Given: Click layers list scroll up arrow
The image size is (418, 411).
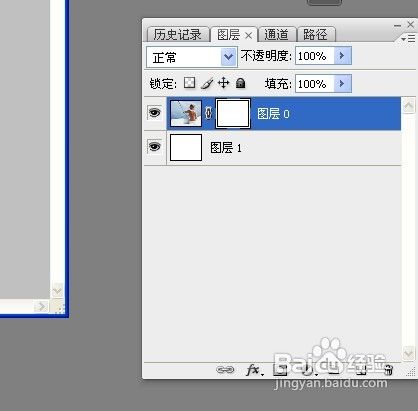Looking at the screenshot, I should tap(409, 106).
